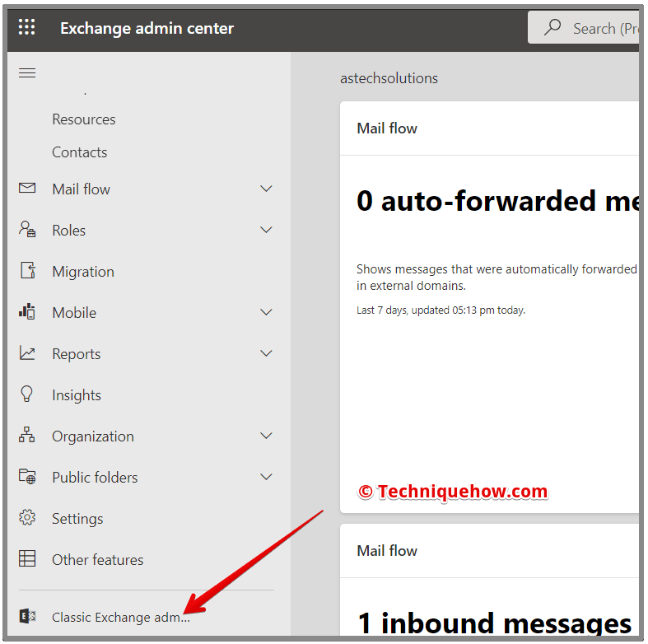Select Roles navigation item

pos(147,230)
